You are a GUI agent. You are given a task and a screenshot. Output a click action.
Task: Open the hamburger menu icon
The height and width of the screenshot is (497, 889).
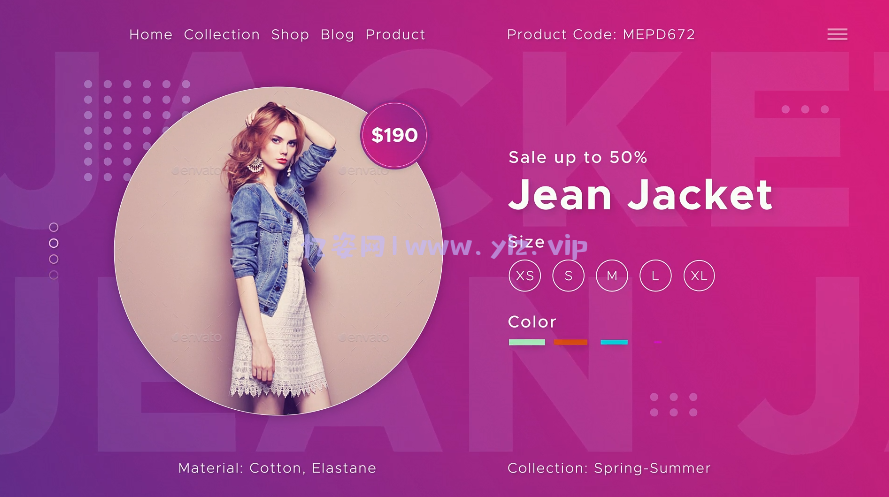pyautogui.click(x=837, y=34)
